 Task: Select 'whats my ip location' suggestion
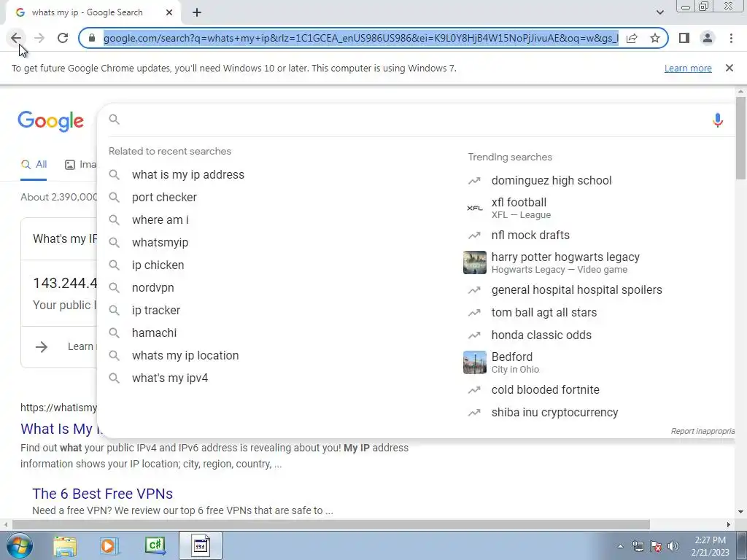click(185, 356)
